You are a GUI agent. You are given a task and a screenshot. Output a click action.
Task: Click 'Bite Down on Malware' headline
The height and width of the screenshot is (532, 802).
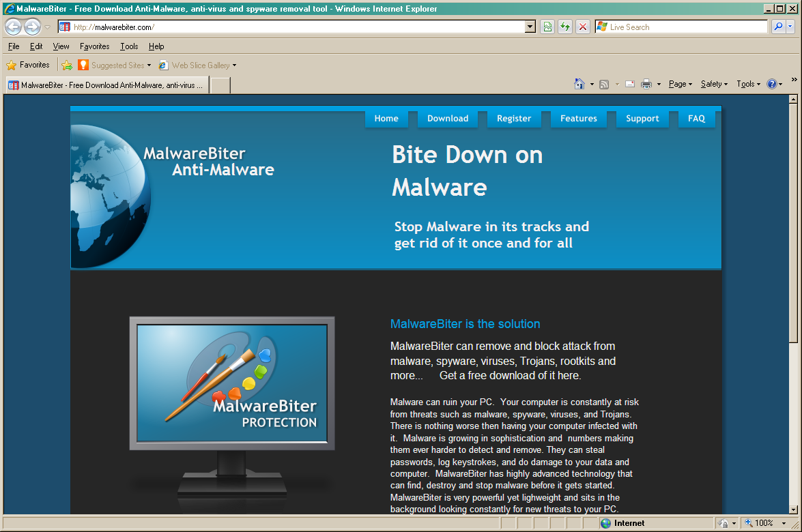467,171
